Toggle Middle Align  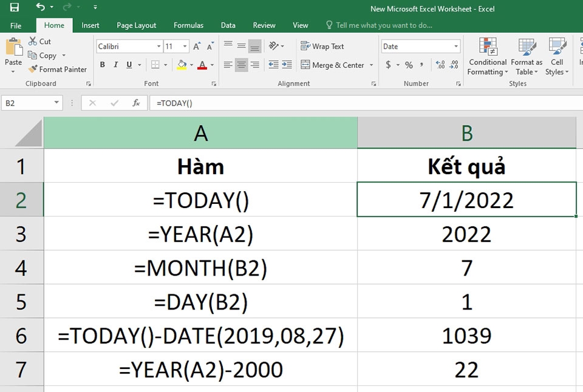click(x=241, y=46)
